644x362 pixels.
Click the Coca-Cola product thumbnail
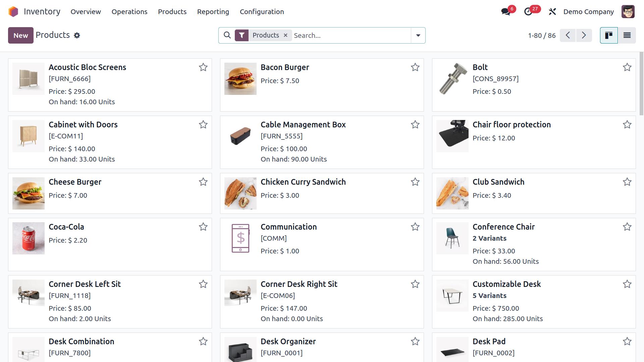point(29,238)
